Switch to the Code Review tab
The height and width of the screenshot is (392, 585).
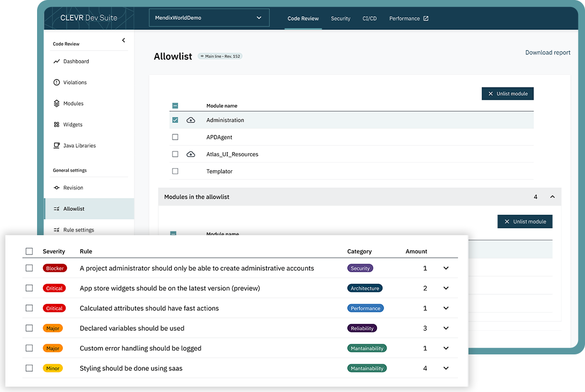303,18
